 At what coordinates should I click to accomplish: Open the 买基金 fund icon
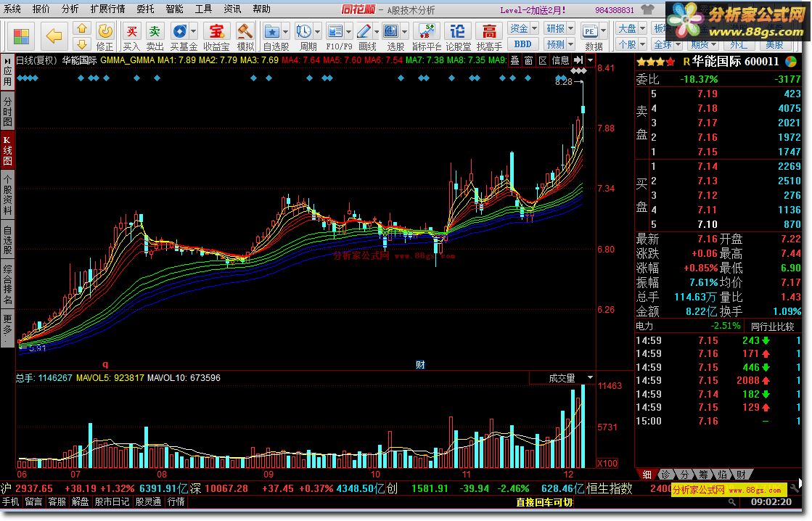tap(179, 32)
